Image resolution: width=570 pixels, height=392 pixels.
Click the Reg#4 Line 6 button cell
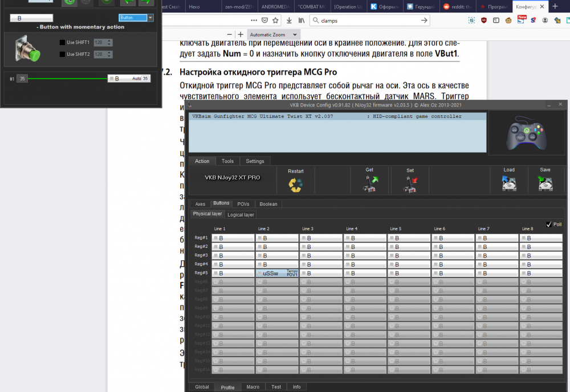click(x=453, y=264)
